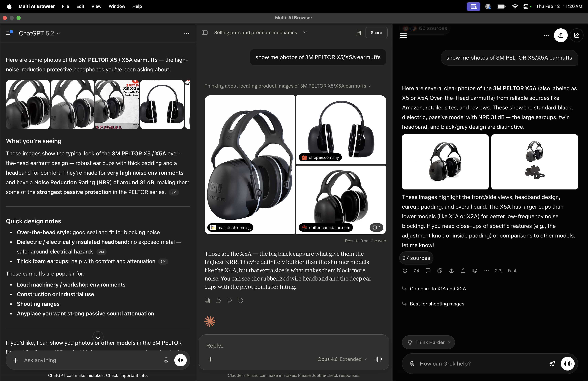
Task: Give Claude's answer a thumbs up
Action: [x=218, y=300]
